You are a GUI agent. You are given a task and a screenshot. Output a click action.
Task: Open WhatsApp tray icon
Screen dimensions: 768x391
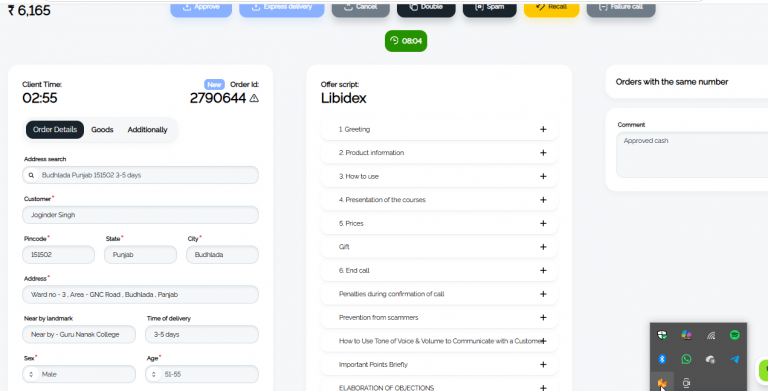pyautogui.click(x=686, y=359)
